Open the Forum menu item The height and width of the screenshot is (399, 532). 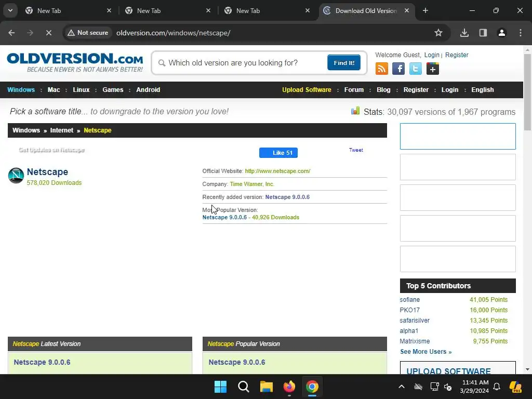point(354,90)
